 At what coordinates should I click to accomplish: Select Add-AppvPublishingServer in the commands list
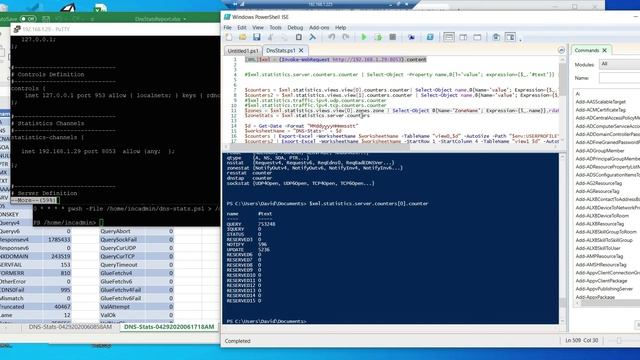click(604, 289)
